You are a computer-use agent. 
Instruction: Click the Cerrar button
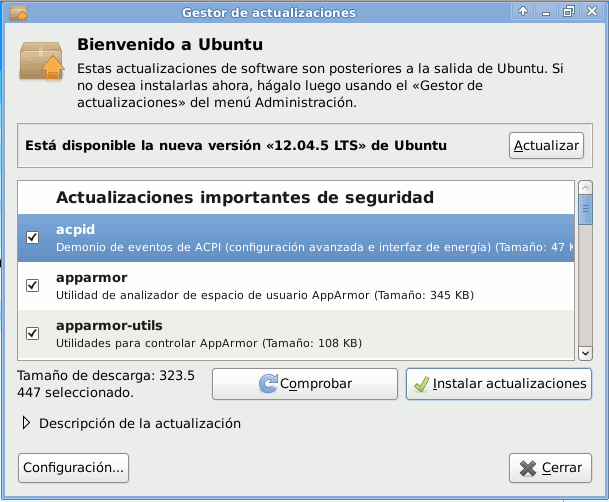(x=550, y=467)
